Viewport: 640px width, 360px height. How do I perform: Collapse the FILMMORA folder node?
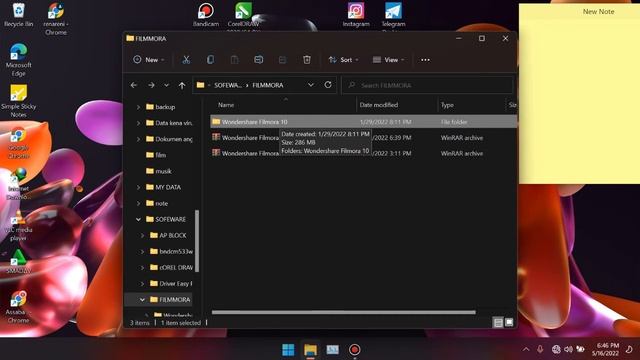142,300
